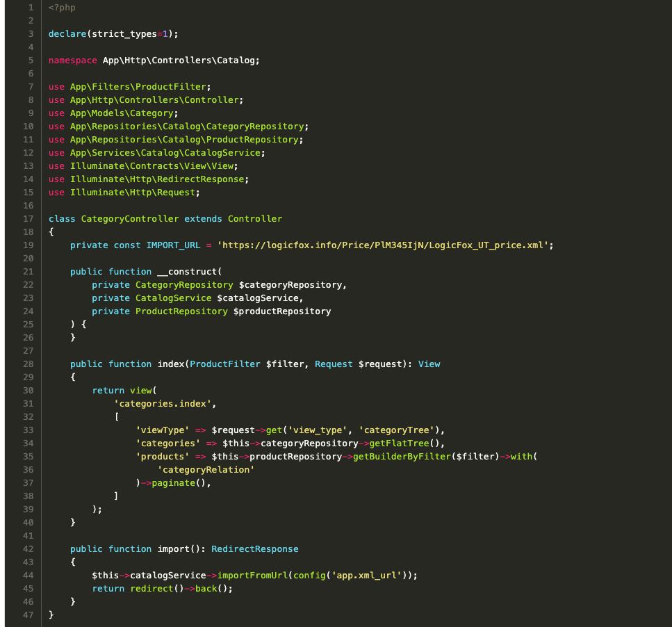Screen dimensions: 672x627
Task: Click the 'paginate' call on line 37
Action: (x=173, y=483)
